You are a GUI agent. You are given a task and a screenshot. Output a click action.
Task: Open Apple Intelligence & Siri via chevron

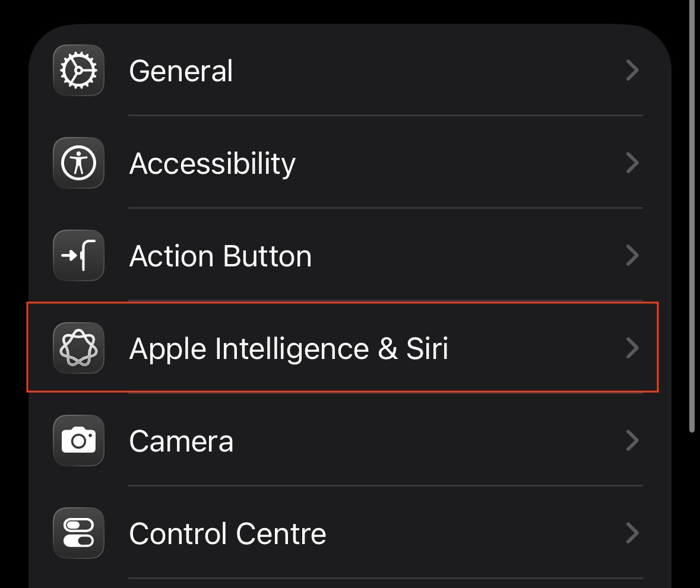pyautogui.click(x=632, y=348)
